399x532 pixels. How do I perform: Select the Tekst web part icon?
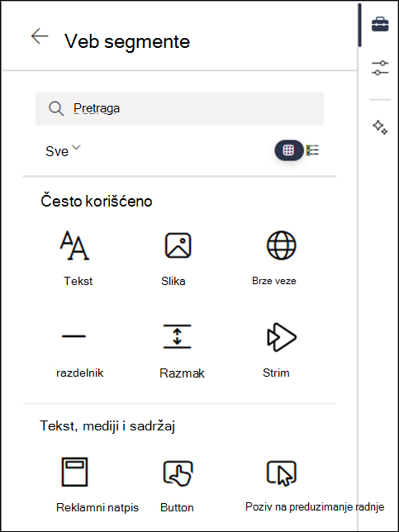coord(75,245)
